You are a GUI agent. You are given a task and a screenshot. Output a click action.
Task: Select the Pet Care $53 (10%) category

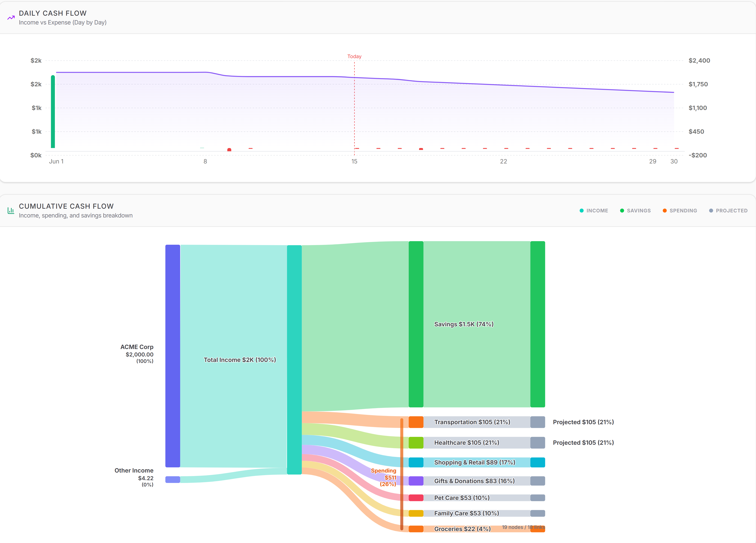pyautogui.click(x=462, y=498)
